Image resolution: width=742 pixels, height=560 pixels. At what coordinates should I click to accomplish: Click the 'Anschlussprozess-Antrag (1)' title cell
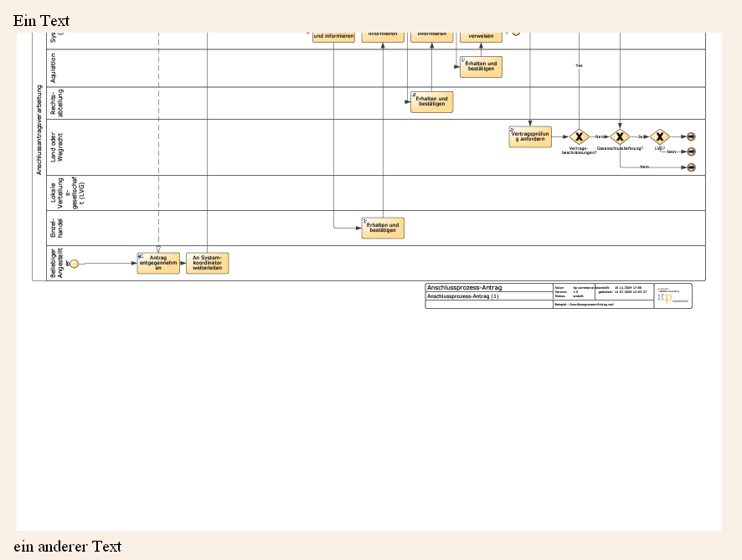coord(489,296)
